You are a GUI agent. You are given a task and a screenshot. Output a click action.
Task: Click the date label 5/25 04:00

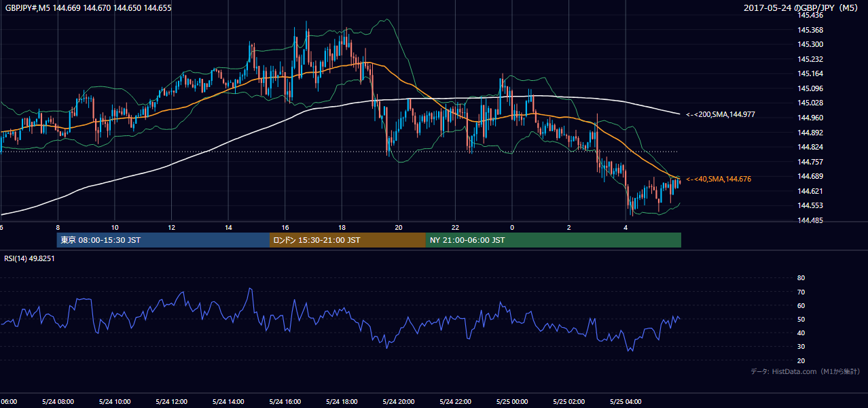coord(626,402)
